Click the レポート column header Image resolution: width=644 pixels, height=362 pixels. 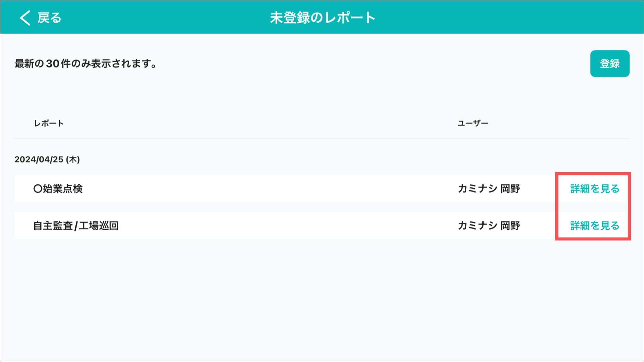[49, 123]
